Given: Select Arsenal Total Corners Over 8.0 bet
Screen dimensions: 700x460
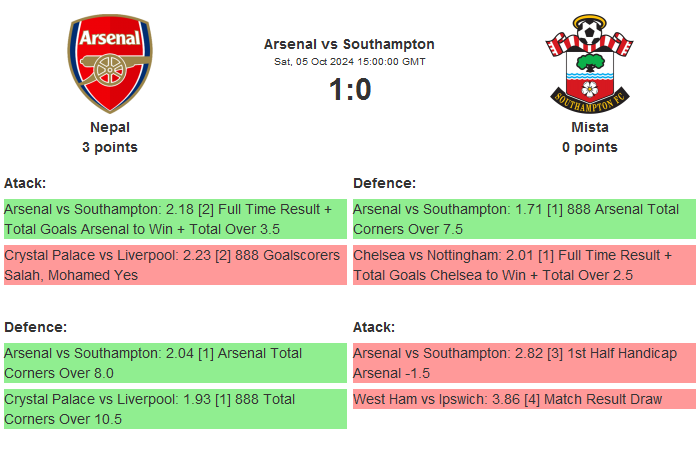Looking at the screenshot, I should coord(175,363).
